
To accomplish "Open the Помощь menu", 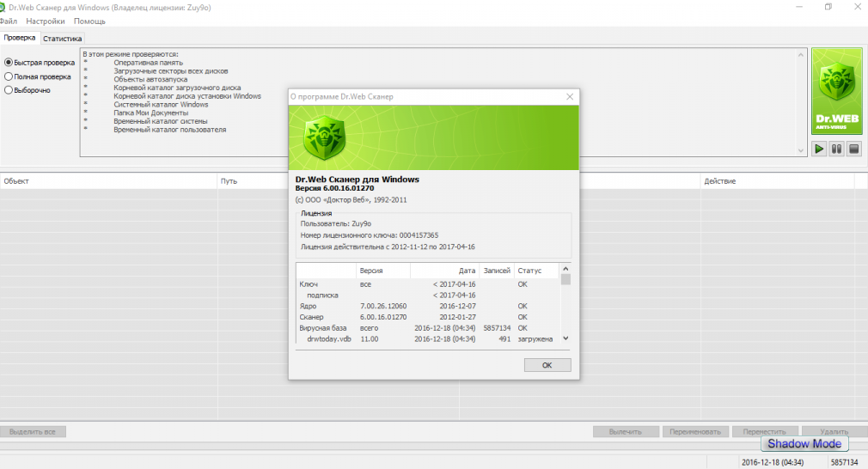I will [89, 21].
